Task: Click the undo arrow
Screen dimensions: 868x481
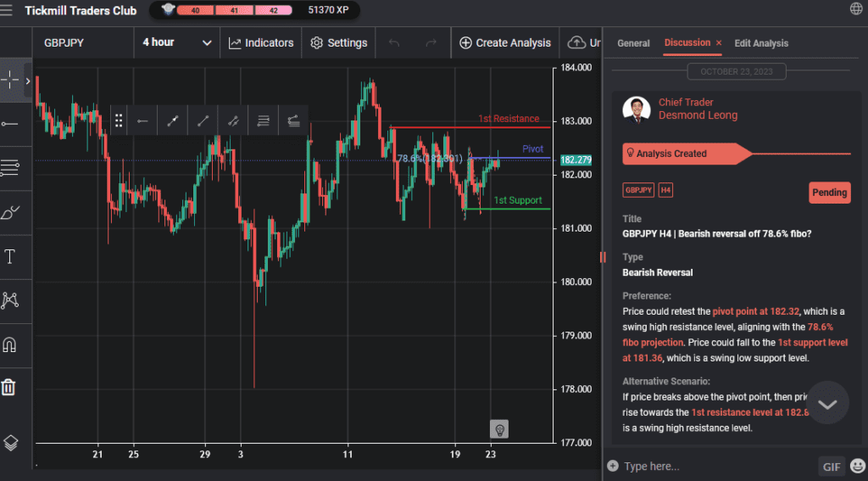Action: pos(394,42)
